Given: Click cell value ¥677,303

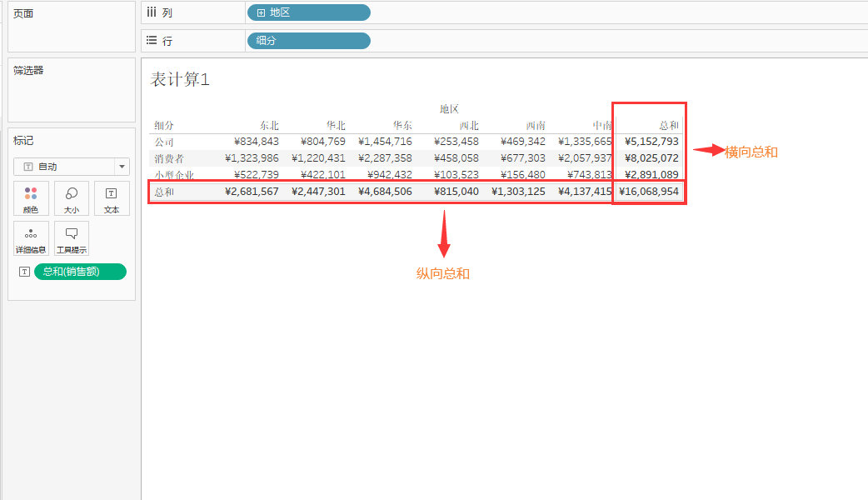Looking at the screenshot, I should coord(522,158).
